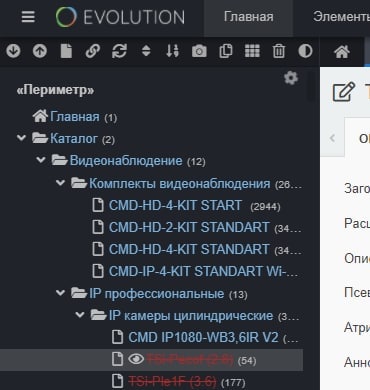Open the Элементы top menu item
This screenshot has width=370, height=390.
(x=341, y=17)
